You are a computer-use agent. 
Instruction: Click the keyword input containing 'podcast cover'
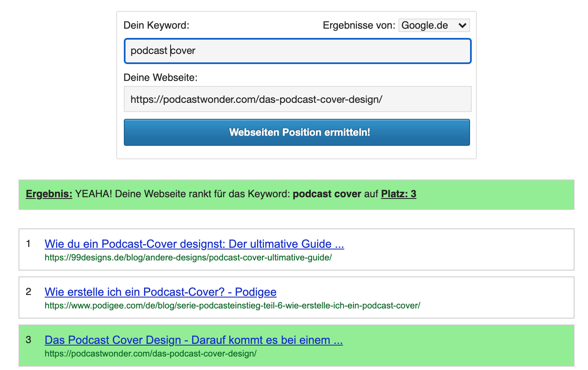pyautogui.click(x=297, y=51)
